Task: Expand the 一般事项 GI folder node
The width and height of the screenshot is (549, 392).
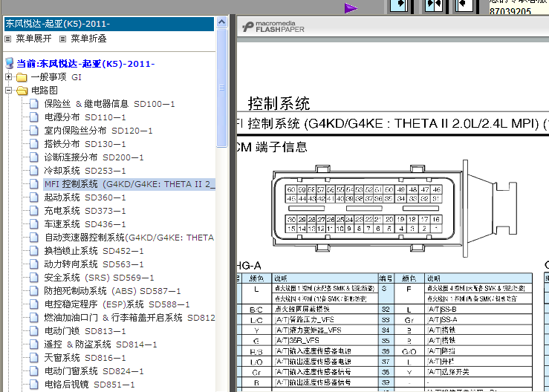Action: 8,76
